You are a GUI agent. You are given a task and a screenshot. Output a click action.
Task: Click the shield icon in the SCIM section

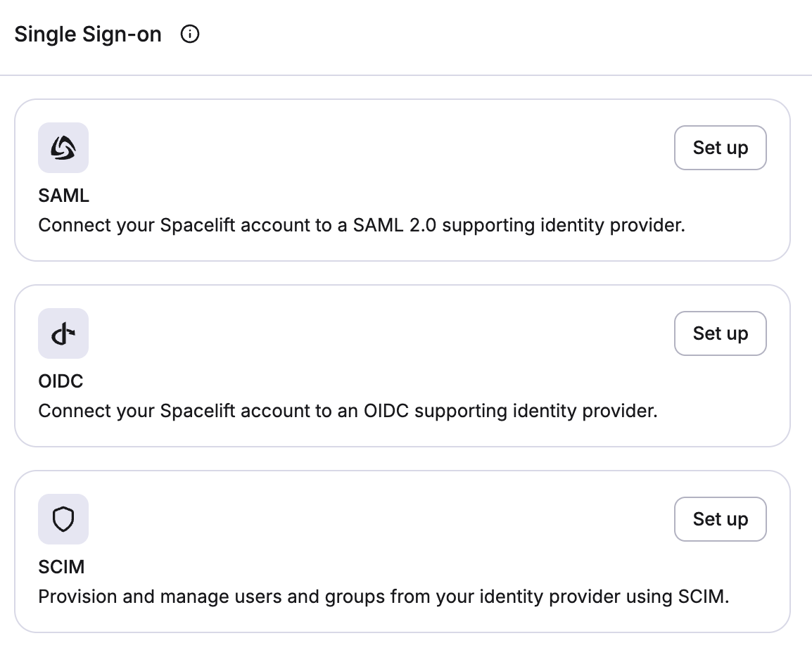point(63,519)
